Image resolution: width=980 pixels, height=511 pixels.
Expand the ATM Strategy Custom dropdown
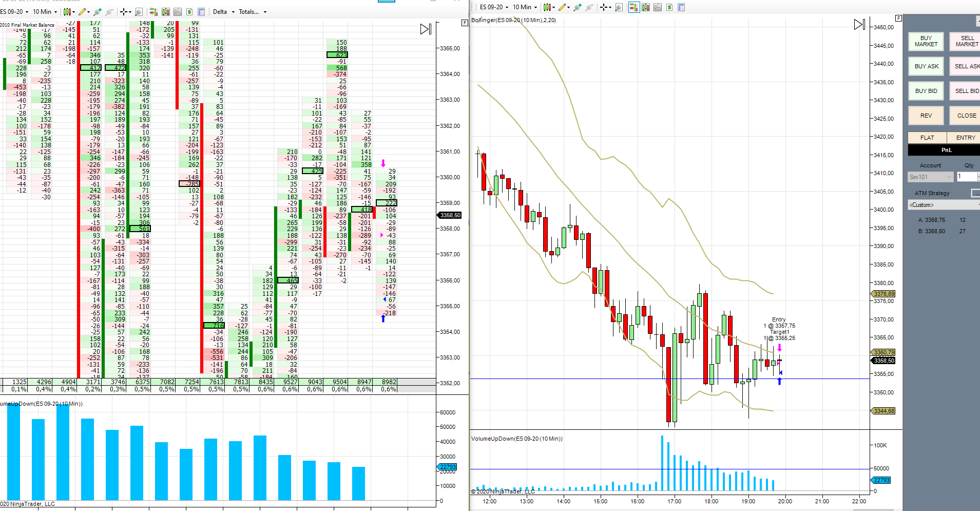coord(944,205)
